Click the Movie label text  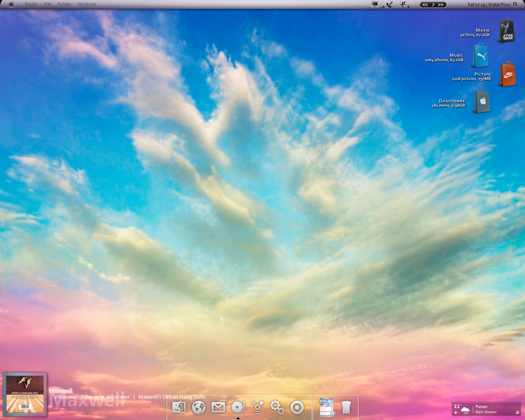[x=483, y=30]
